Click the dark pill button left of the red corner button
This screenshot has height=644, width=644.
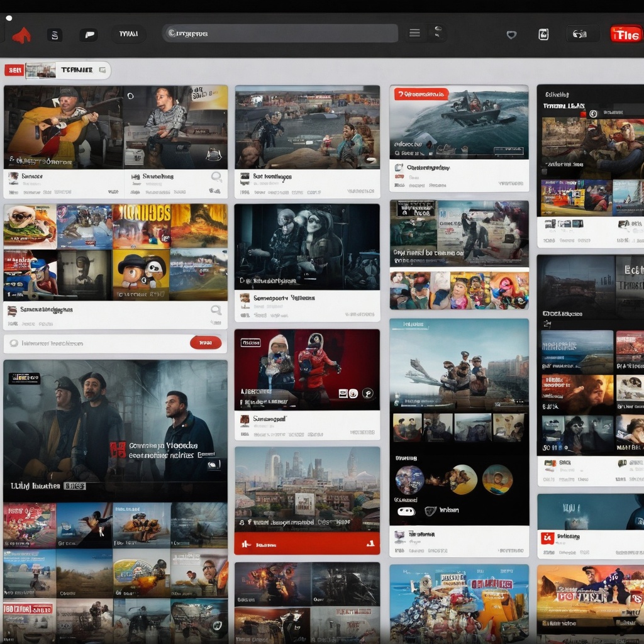tap(582, 34)
